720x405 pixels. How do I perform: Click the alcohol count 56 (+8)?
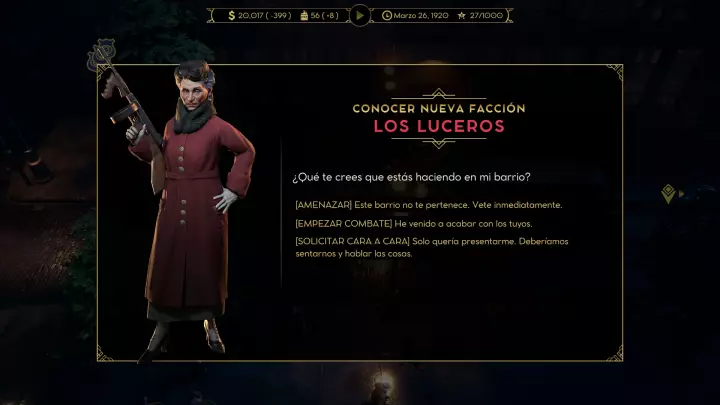(x=324, y=16)
